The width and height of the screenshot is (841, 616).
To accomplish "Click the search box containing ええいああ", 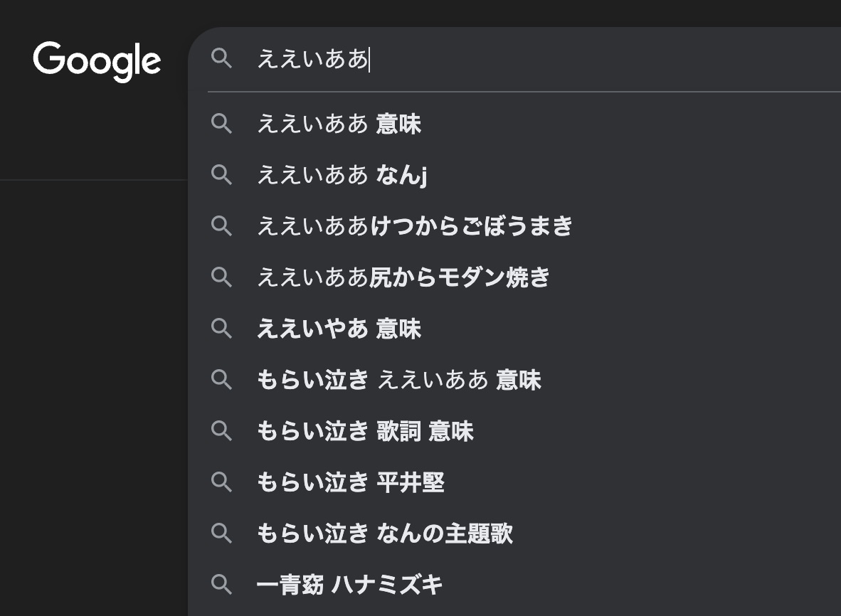I will pos(498,60).
